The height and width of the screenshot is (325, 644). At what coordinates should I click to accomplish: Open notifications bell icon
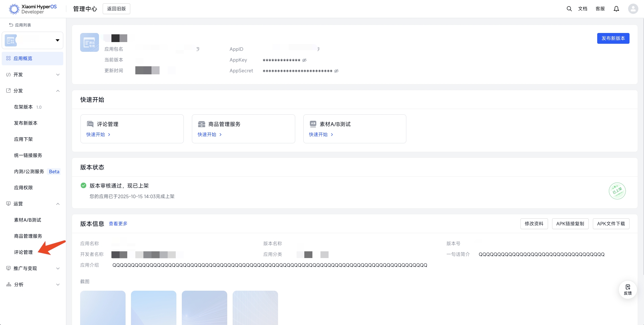pyautogui.click(x=616, y=9)
